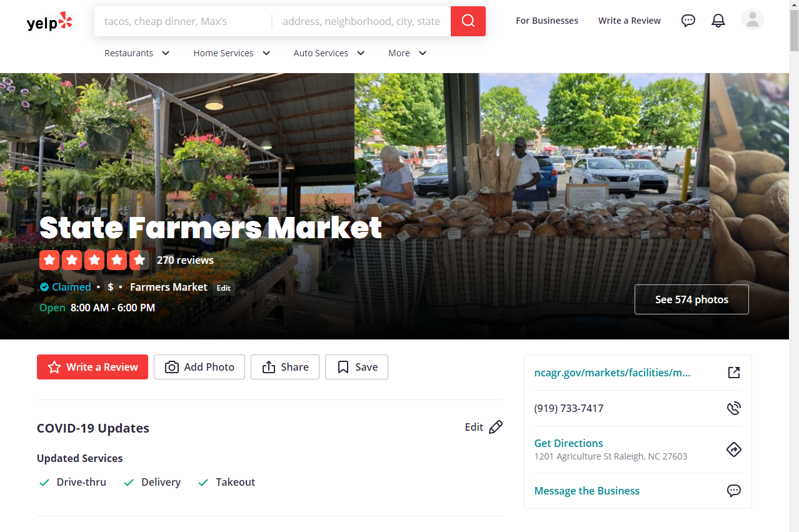Open the More menu
799x532 pixels.
pyautogui.click(x=408, y=53)
